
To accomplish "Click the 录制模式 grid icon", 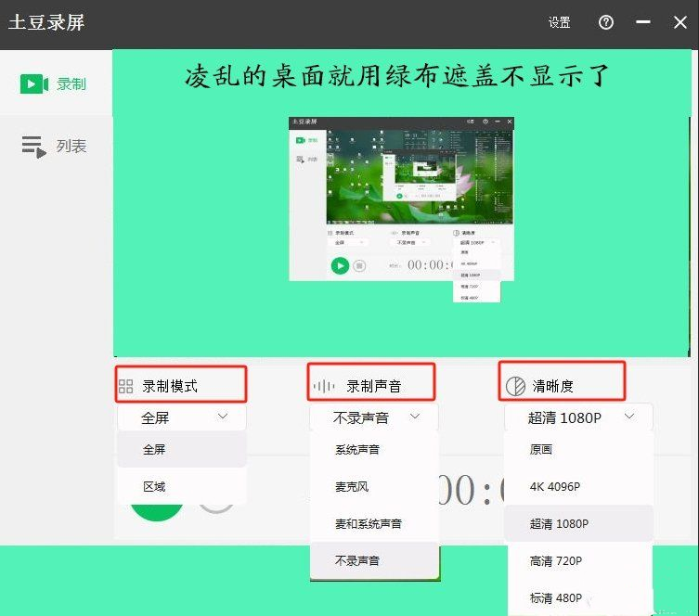I will pos(125,386).
